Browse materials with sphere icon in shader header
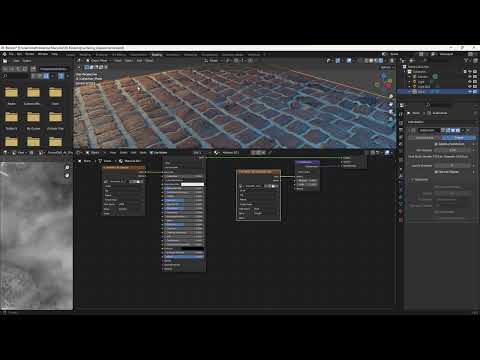Screen dimensions: 480x360 pyautogui.click(x=216, y=153)
